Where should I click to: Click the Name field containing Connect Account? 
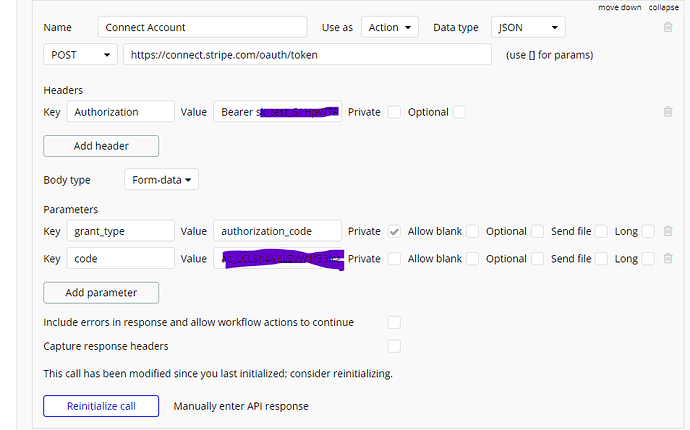point(202,27)
